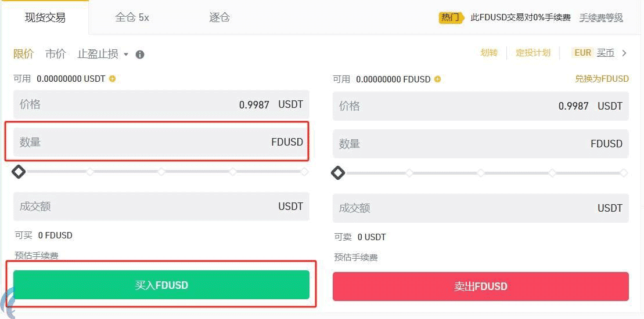Open the 划转 transfer link
644x319 pixels.
point(489,53)
